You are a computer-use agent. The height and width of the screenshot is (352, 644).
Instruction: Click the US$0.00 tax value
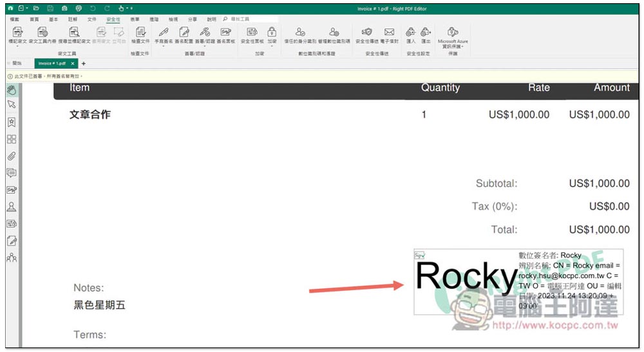(x=609, y=207)
